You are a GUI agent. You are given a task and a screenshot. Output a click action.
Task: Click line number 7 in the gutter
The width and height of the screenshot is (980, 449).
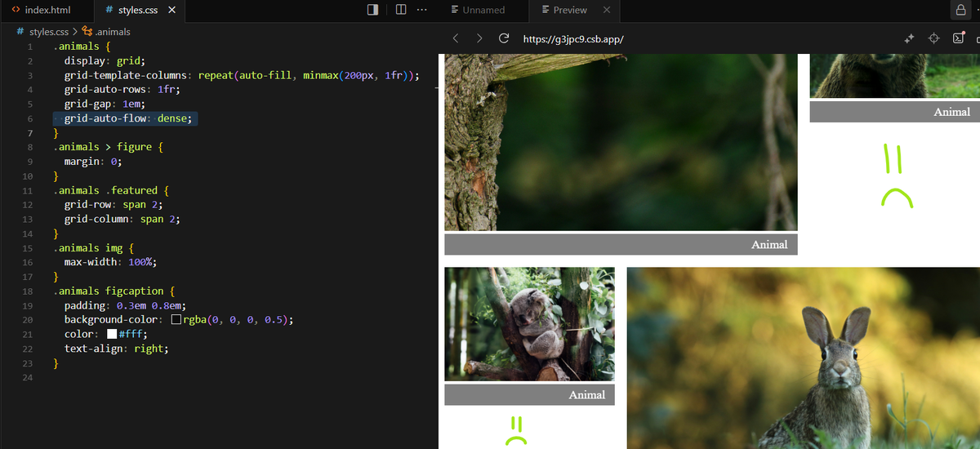click(29, 133)
